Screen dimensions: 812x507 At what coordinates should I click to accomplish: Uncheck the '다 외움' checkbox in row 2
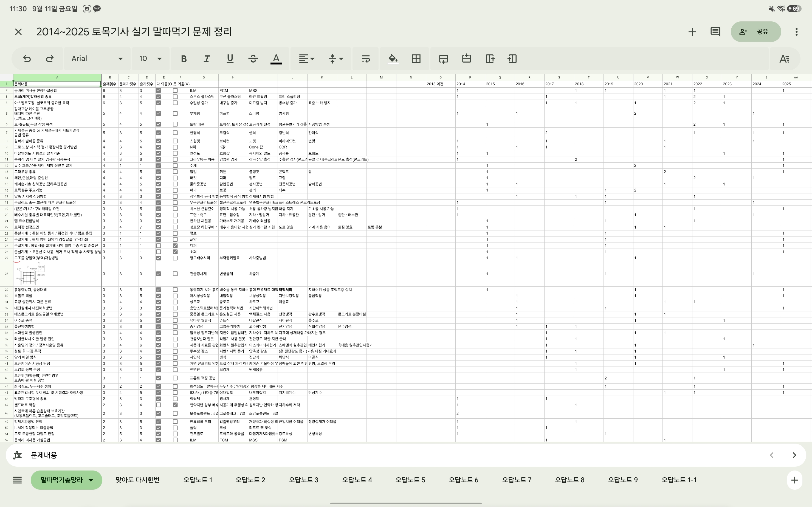[159, 91]
